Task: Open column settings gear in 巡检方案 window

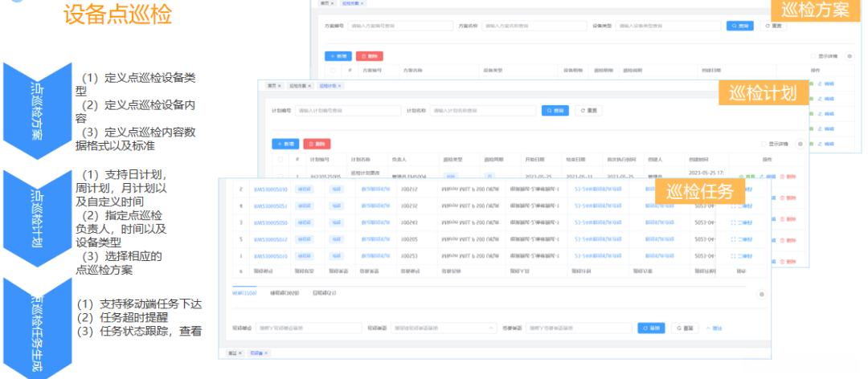Action: point(850,56)
